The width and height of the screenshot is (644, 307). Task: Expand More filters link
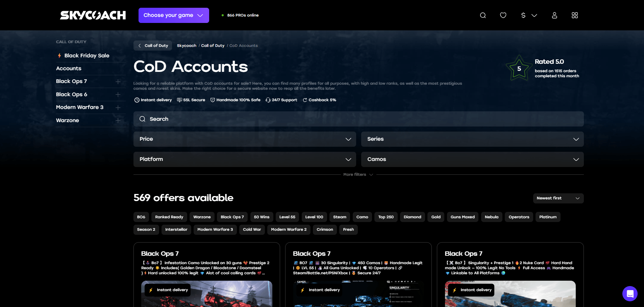pos(358,174)
